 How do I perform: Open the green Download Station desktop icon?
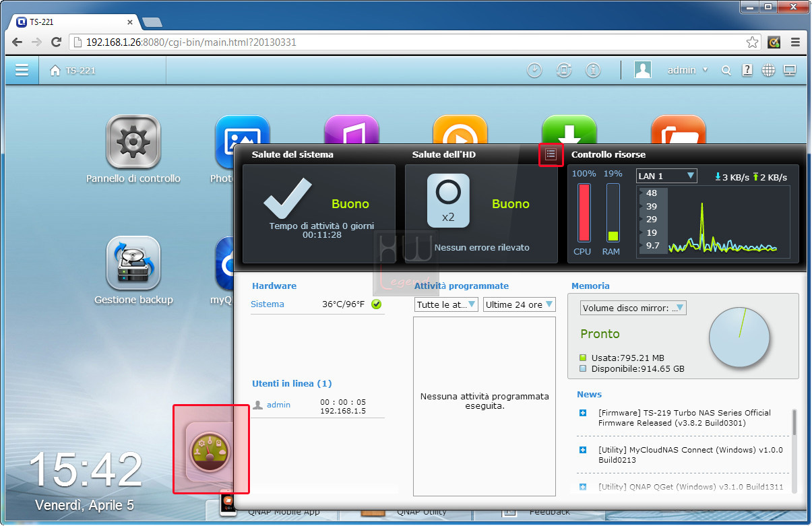point(569,129)
